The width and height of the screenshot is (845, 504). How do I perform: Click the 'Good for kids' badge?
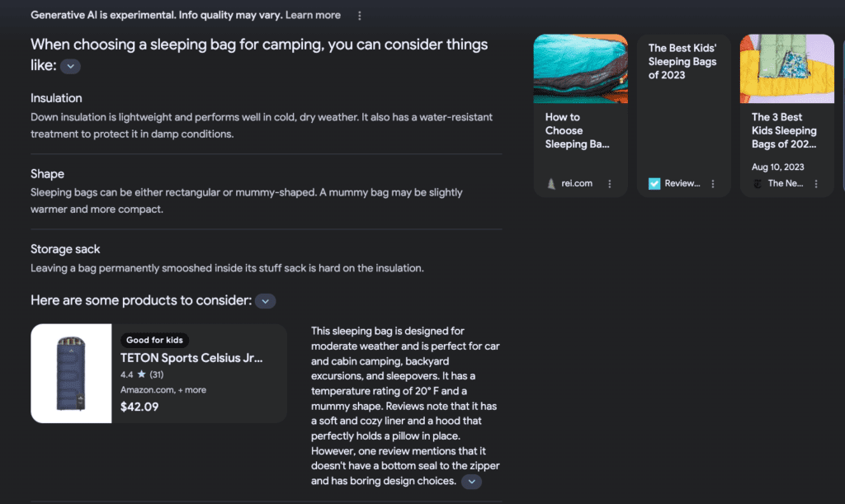tap(155, 340)
